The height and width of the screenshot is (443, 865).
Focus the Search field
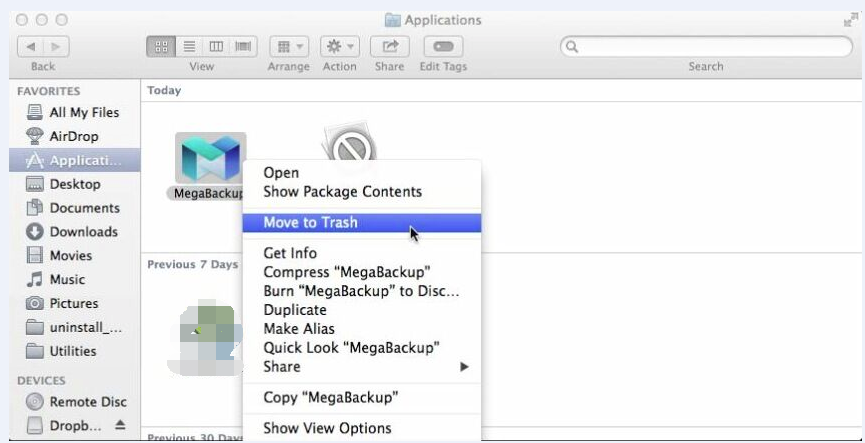pyautogui.click(x=706, y=47)
